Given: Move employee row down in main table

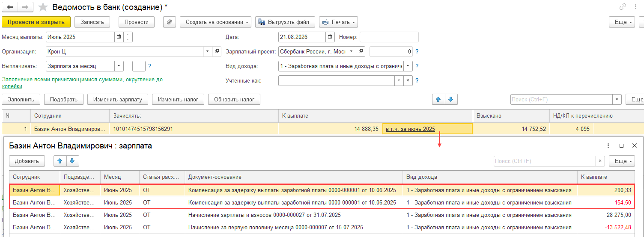Looking at the screenshot, I should [x=451, y=100].
